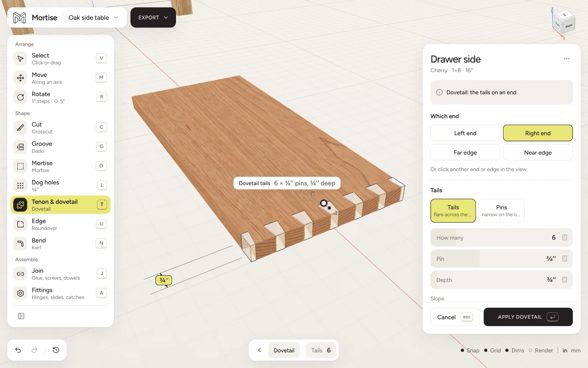Pick the Bend kerf tool icon
The image size is (588, 368).
coord(21,243)
